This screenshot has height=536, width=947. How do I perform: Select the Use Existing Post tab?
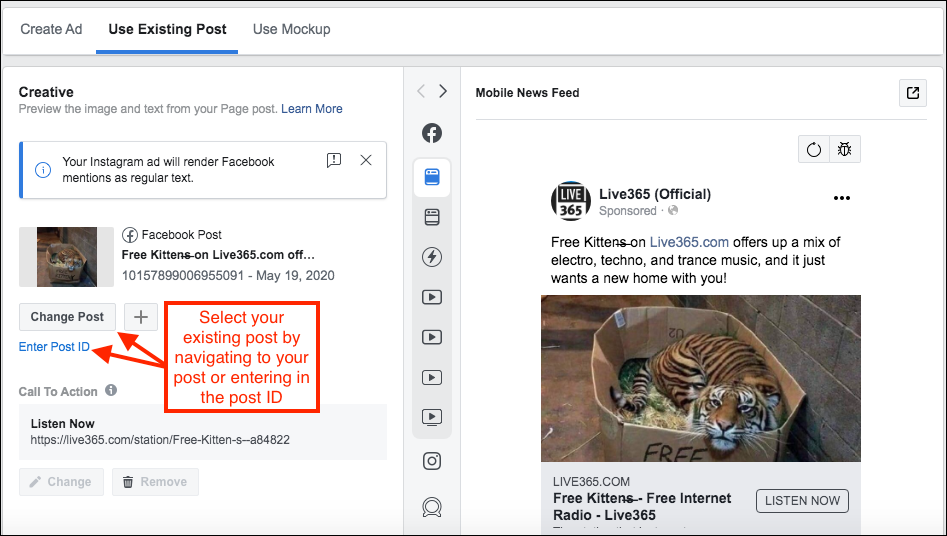point(167,29)
